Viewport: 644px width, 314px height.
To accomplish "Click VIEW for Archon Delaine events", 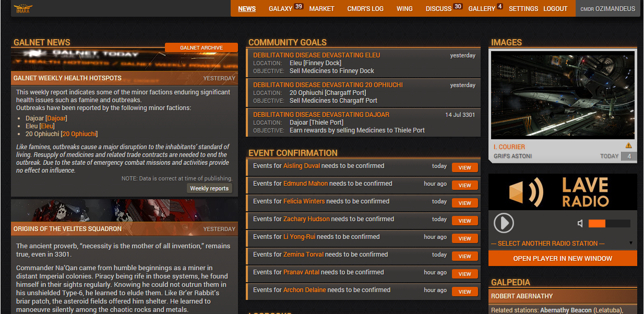I will click(x=465, y=292).
